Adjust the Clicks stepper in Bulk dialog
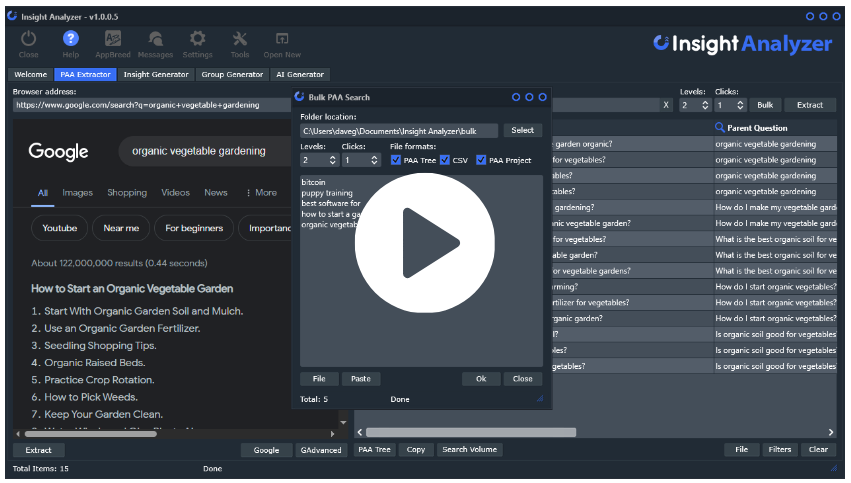The image size is (851, 483). 375,160
